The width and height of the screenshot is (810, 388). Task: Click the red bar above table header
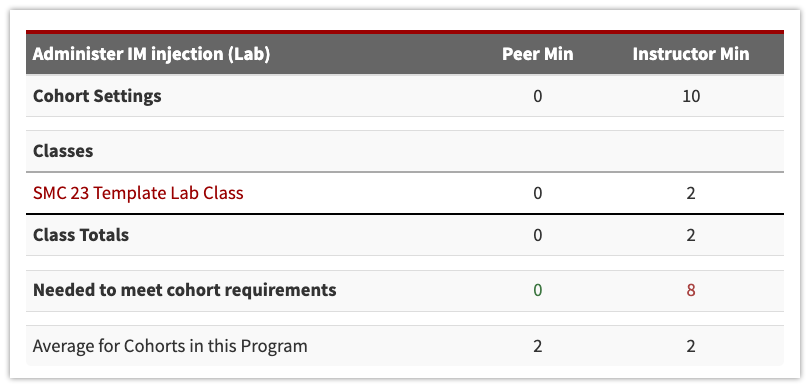click(405, 32)
